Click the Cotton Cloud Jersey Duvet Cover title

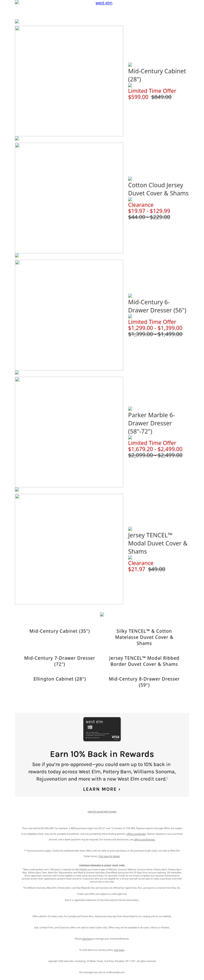tap(158, 189)
